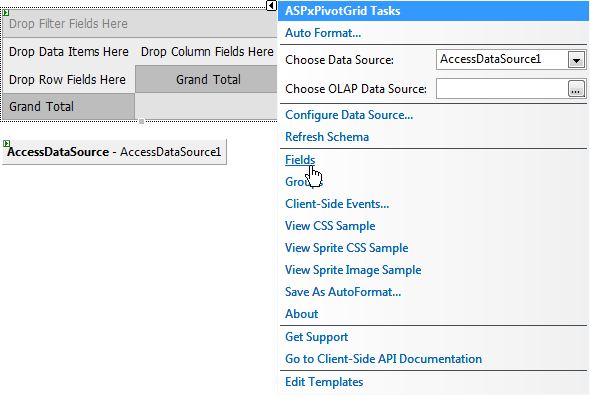Click the OLAP Data Source ellipsis button
The width and height of the screenshot is (590, 395).
(576, 89)
